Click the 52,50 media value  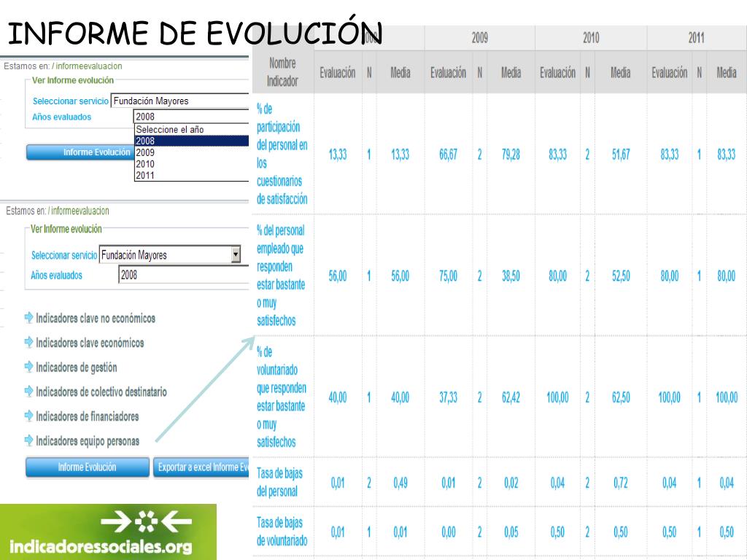[x=621, y=276]
